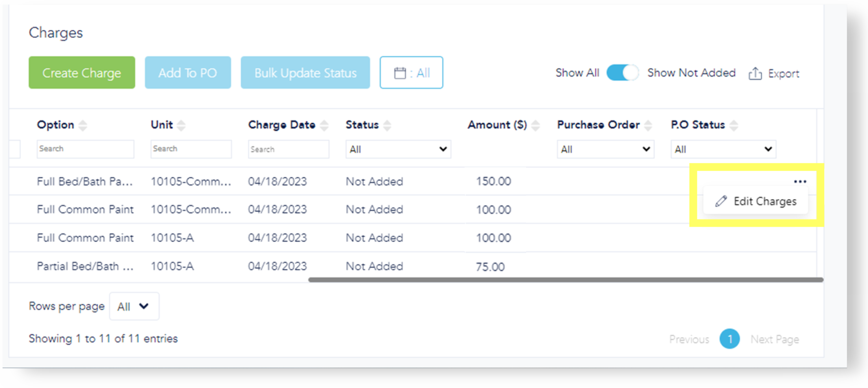Sort by Purchase Order column arrows
The width and height of the screenshot is (868, 388).
click(x=647, y=125)
